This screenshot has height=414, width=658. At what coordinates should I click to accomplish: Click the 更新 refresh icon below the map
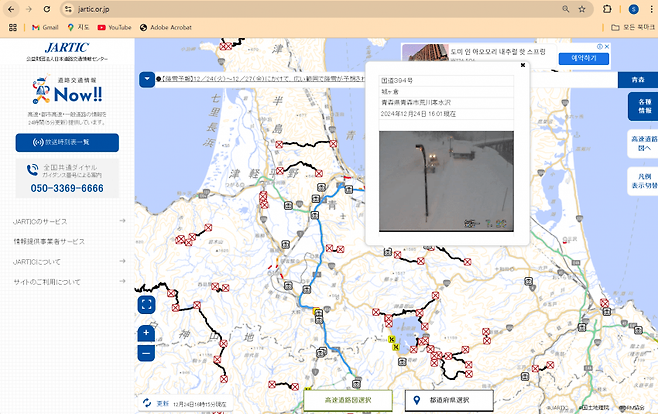click(148, 403)
